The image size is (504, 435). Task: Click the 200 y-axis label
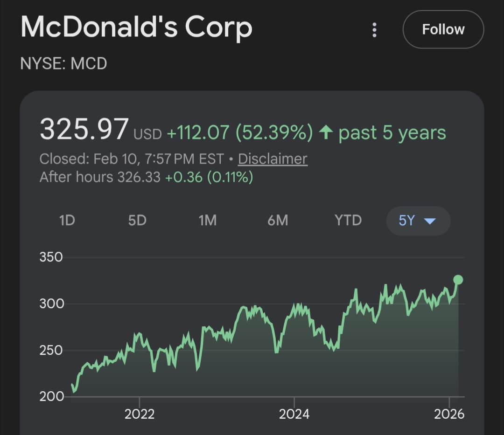point(51,397)
